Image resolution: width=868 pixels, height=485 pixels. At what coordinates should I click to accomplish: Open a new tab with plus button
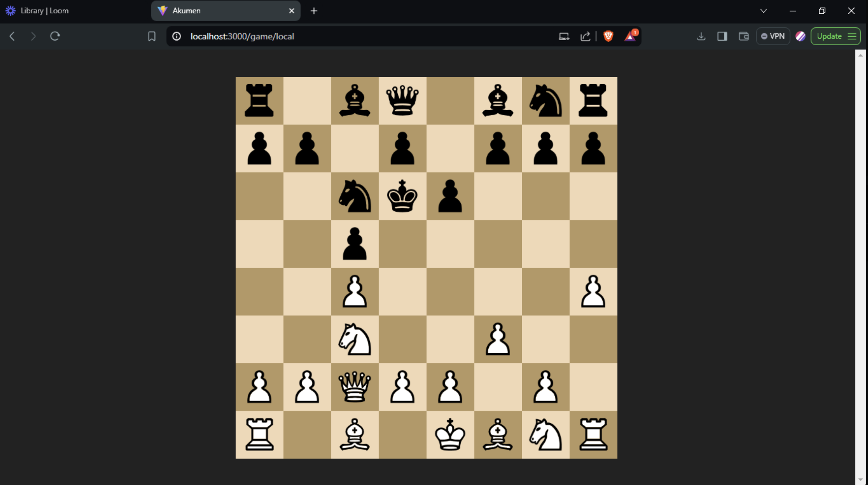point(313,11)
